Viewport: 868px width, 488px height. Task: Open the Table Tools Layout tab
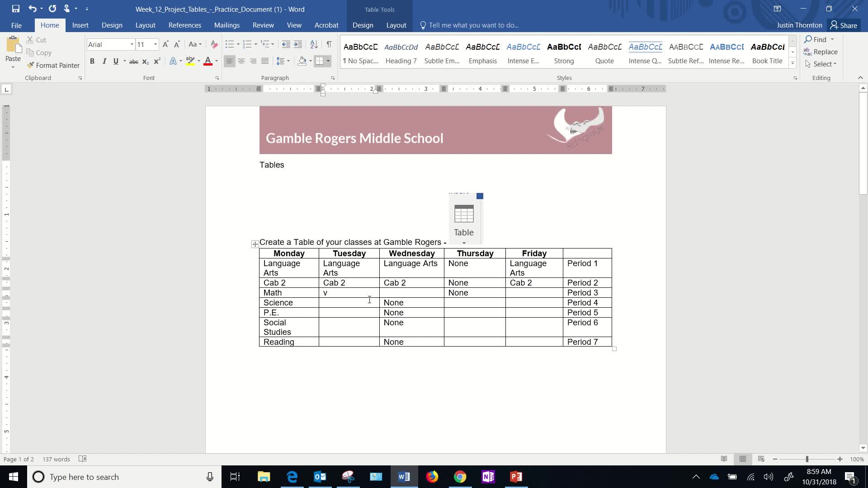pos(396,25)
